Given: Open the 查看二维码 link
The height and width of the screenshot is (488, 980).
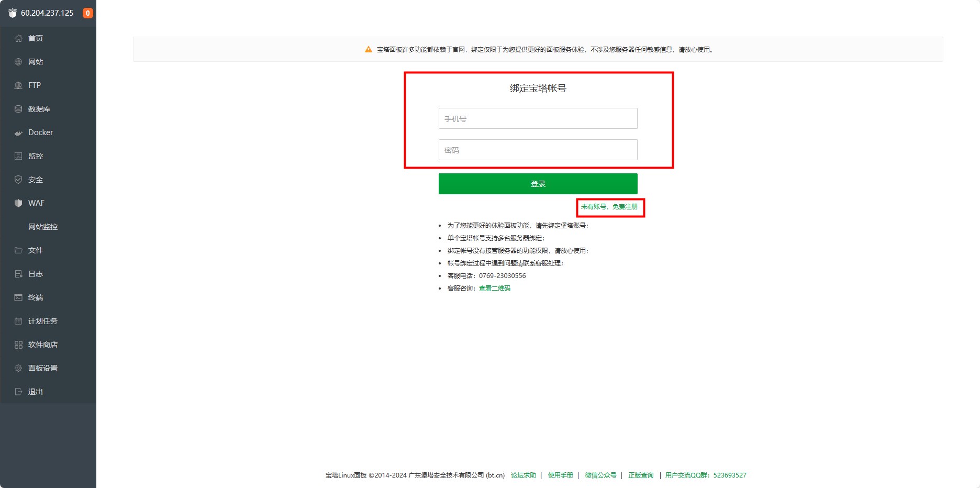Looking at the screenshot, I should click(x=495, y=289).
